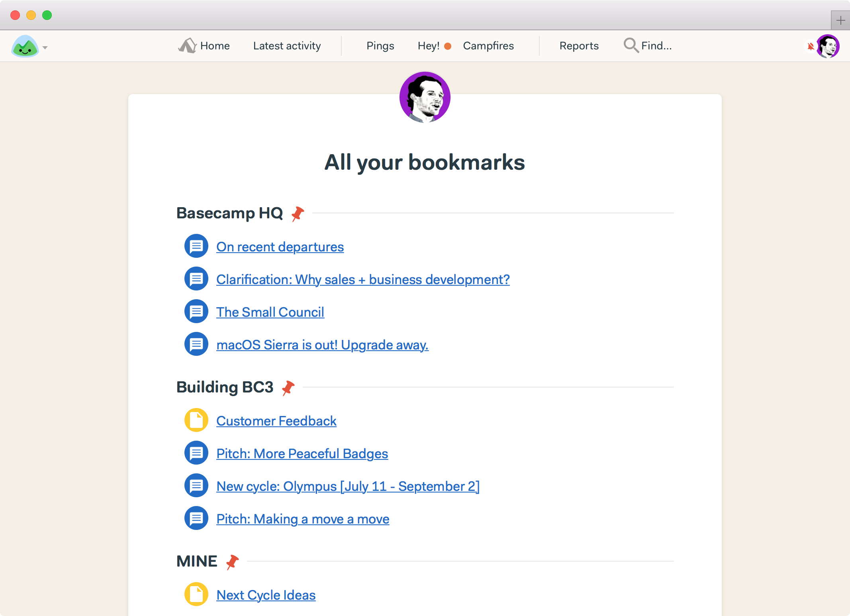
Task: Open Pings menu
Action: tap(380, 46)
